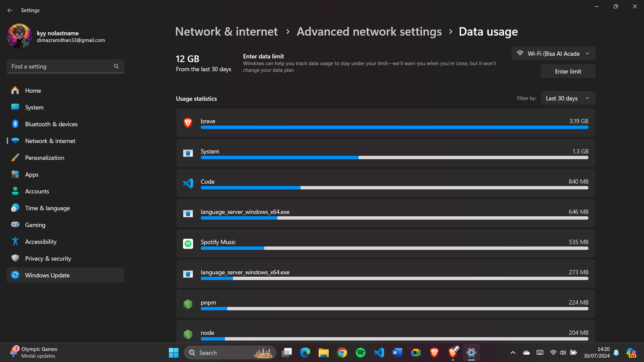Select Windows Update in sidebar
This screenshot has width=644, height=362.
click(x=65, y=275)
